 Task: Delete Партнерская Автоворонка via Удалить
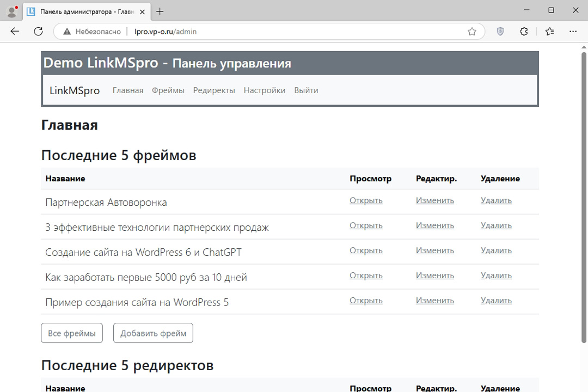pyautogui.click(x=496, y=200)
